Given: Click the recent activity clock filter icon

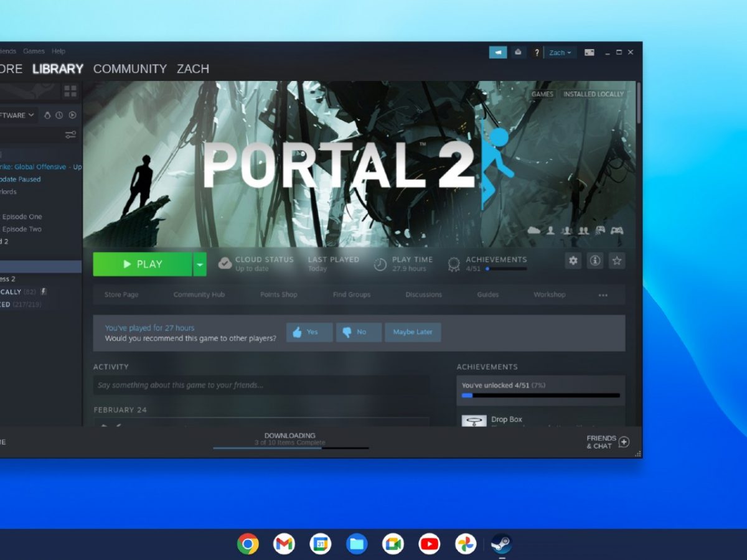Looking at the screenshot, I should (x=59, y=115).
